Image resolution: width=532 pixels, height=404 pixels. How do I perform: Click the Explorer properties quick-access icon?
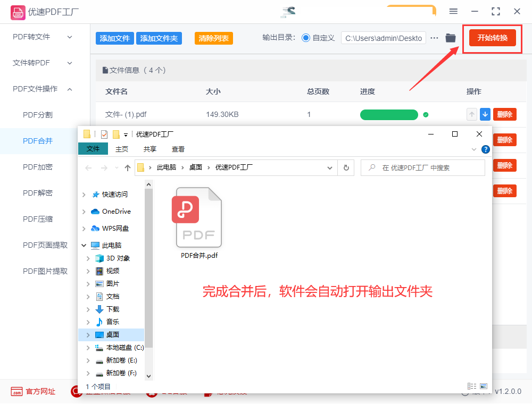tap(104, 134)
